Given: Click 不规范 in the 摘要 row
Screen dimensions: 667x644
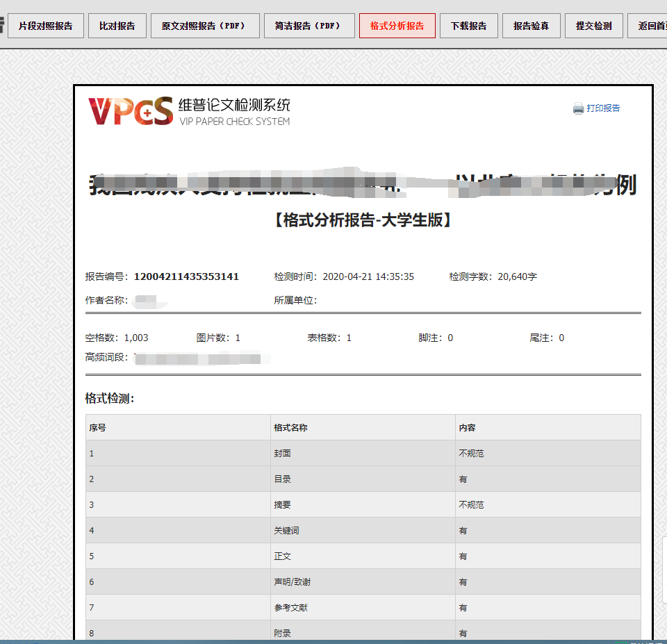Looking at the screenshot, I should pyautogui.click(x=471, y=505).
